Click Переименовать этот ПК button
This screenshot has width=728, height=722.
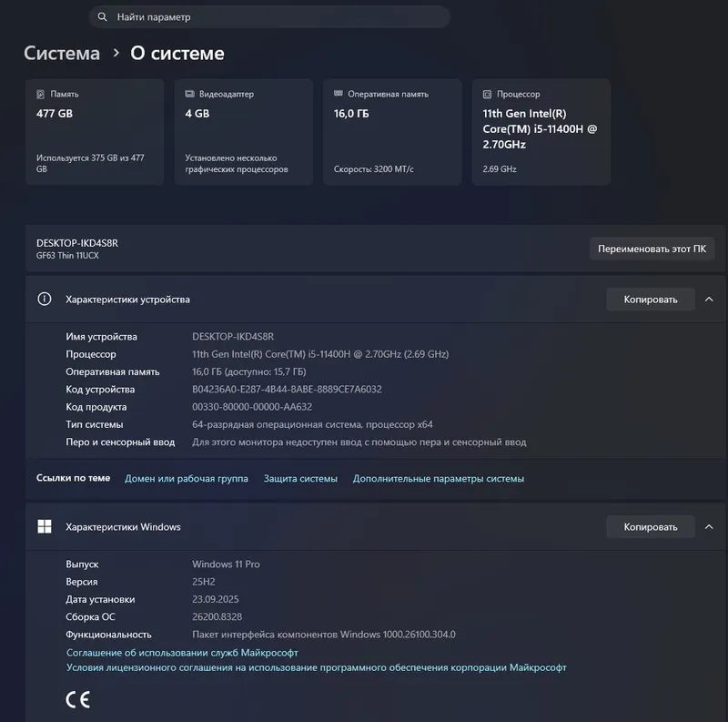tap(652, 249)
